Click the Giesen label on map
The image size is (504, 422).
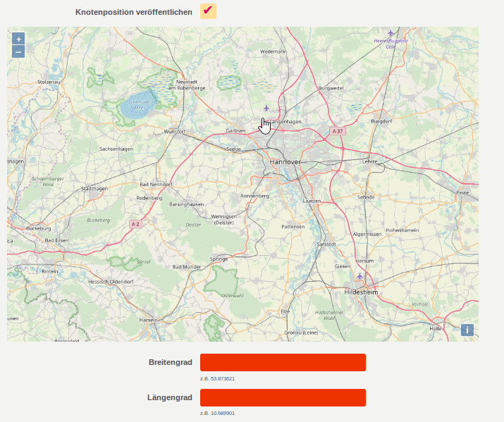coord(343,266)
